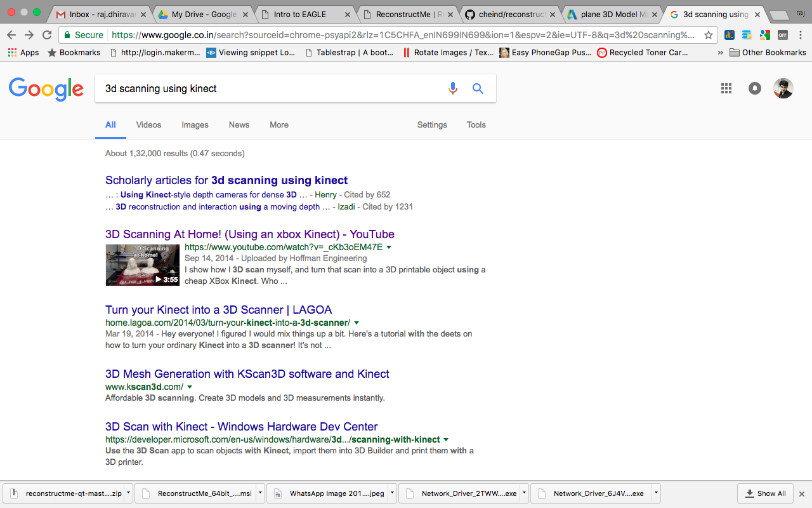Viewport: 812px width, 508px height.
Task: Switch to My Drive browser tab
Action: pos(203,14)
